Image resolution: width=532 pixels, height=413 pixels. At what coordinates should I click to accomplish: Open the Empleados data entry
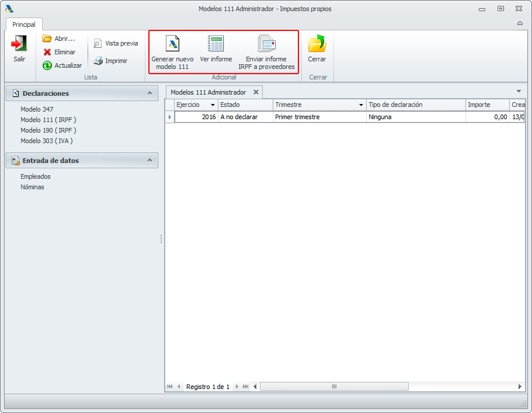pyautogui.click(x=36, y=176)
